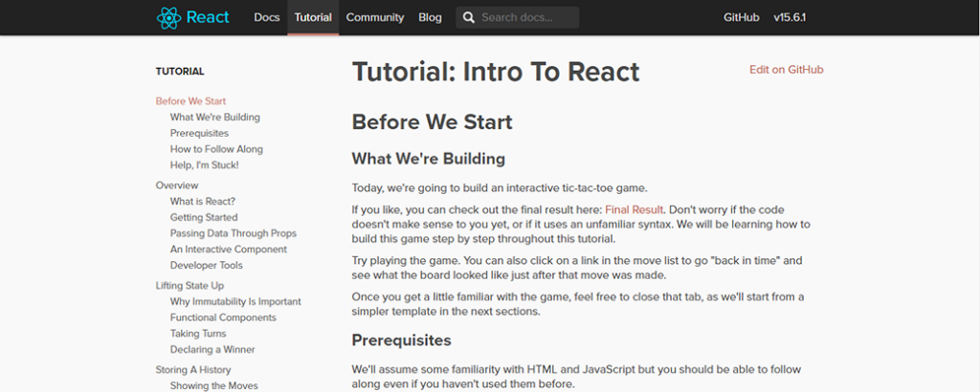This screenshot has width=980, height=392.
Task: Select What We're Building in sidebar
Action: [214, 118]
